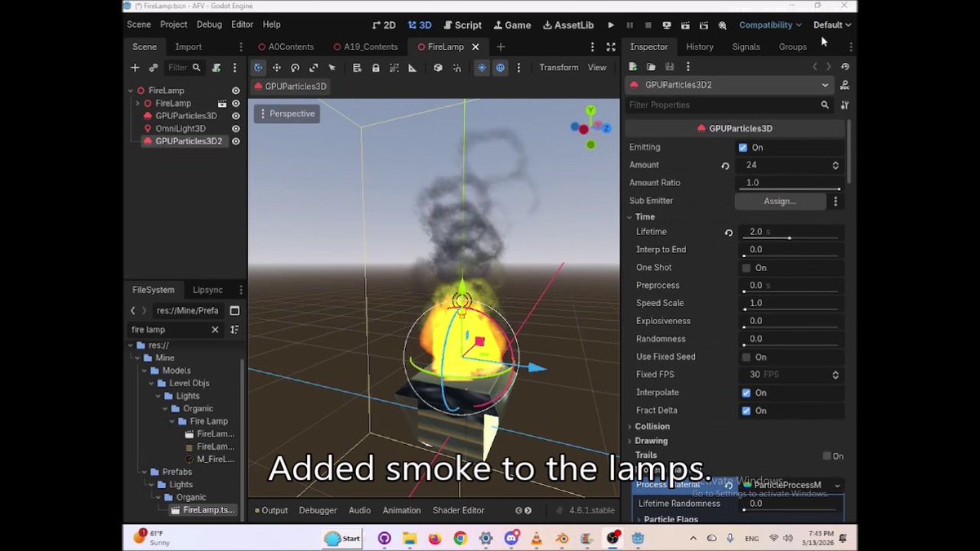Click the FileSystem sort files icon
This screenshot has height=551, width=980.
pos(234,330)
